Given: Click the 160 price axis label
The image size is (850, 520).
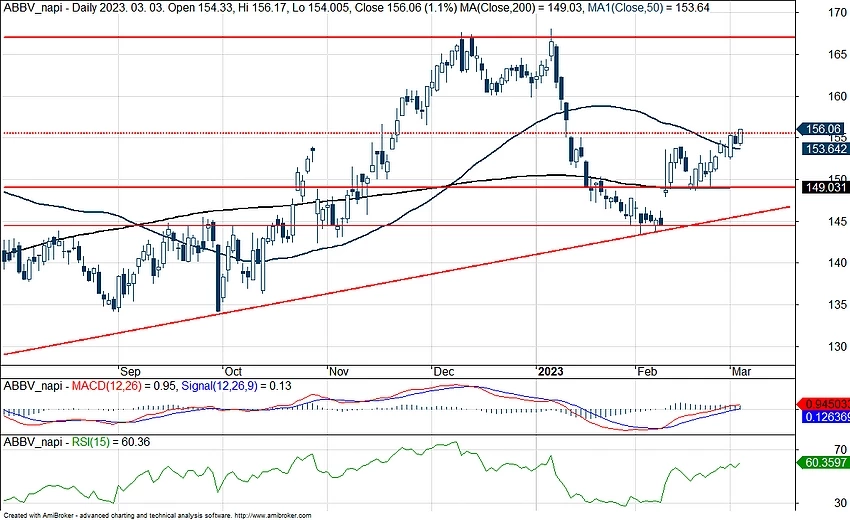Looking at the screenshot, I should point(838,96).
